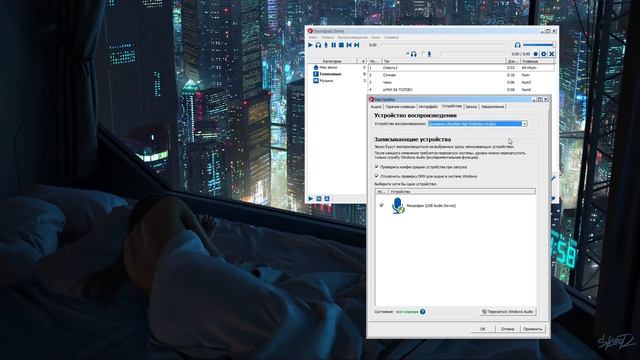640x360 pixels.
Task: Click the main playback progress bar in Soundpad
Action: [x=443, y=45]
